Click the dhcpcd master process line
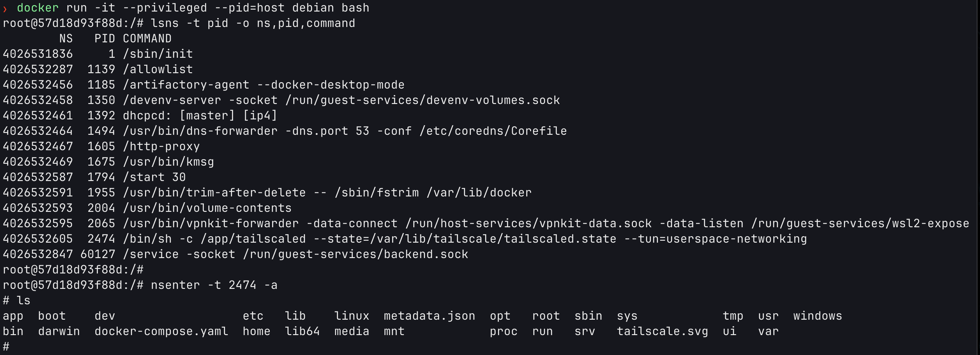 (200, 116)
